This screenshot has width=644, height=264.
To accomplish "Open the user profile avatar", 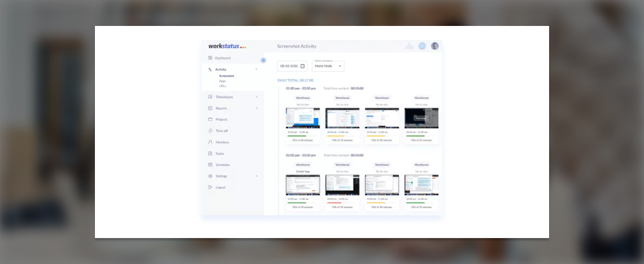I will click(x=434, y=46).
